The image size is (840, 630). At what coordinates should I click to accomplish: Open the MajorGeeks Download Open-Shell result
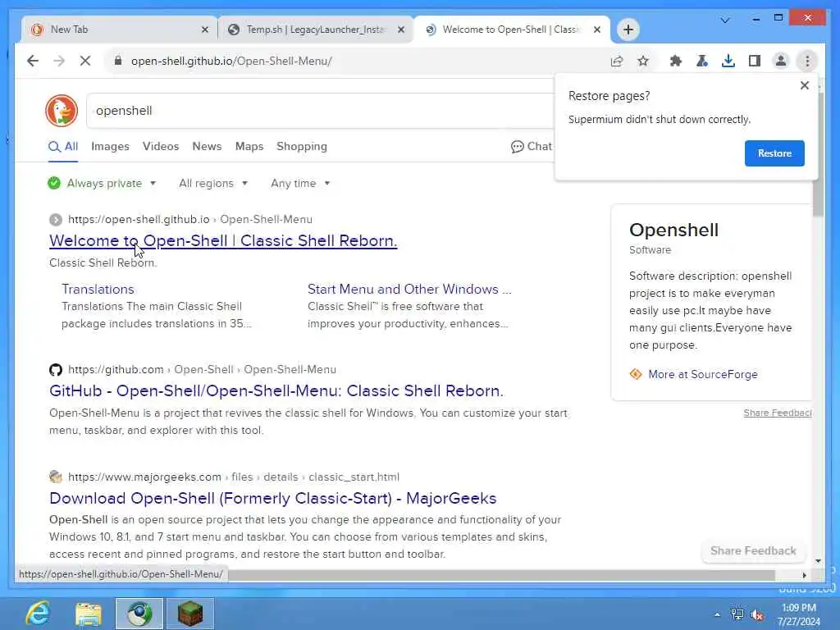coord(272,498)
